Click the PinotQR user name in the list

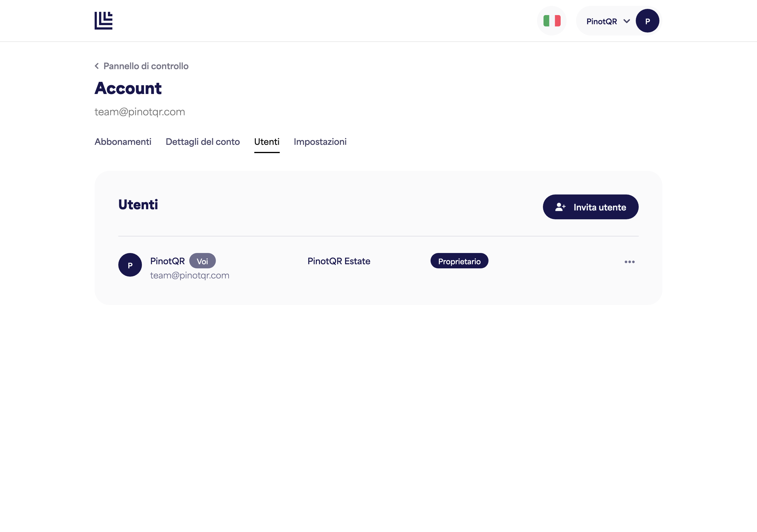tap(167, 261)
